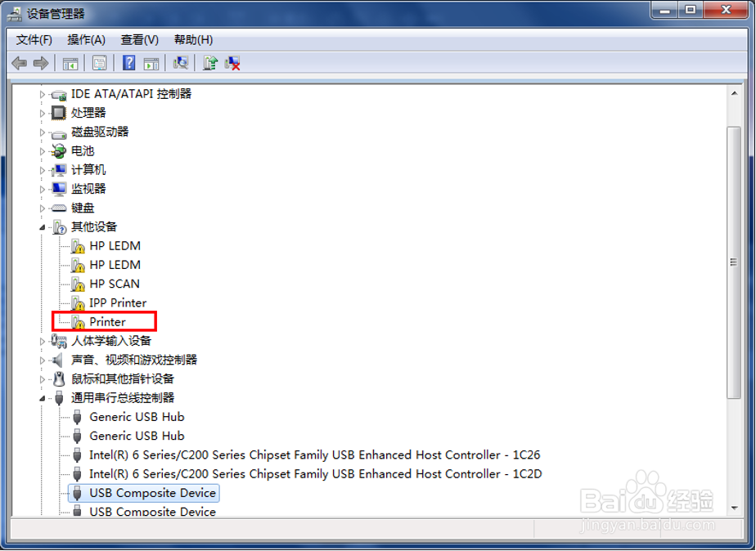Expand the 处理器 node

[x=42, y=113]
